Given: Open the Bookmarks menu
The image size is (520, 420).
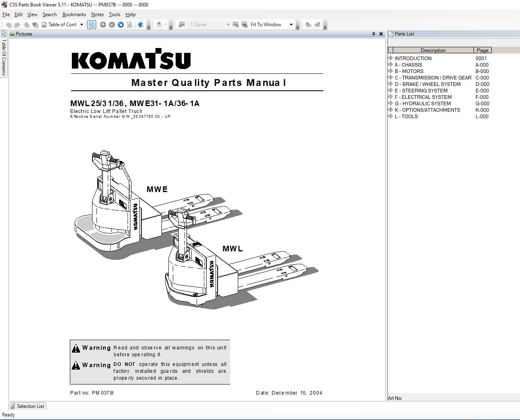Looking at the screenshot, I should tap(74, 15).
